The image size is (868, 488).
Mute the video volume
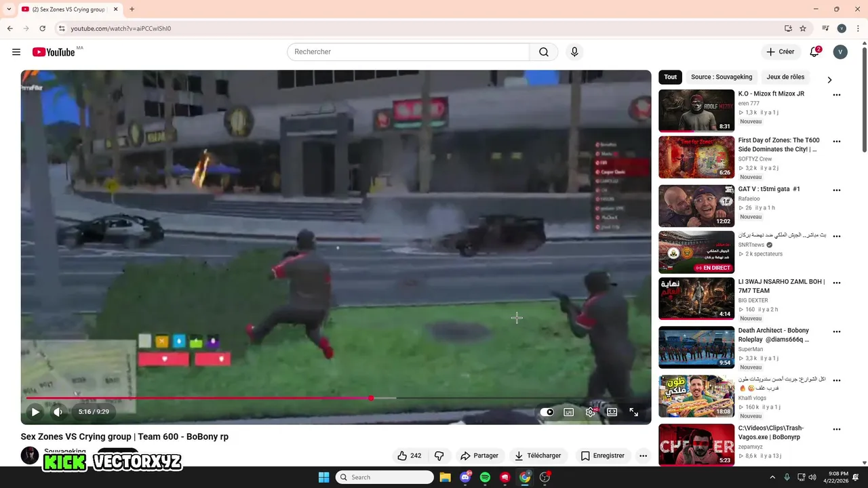58,412
